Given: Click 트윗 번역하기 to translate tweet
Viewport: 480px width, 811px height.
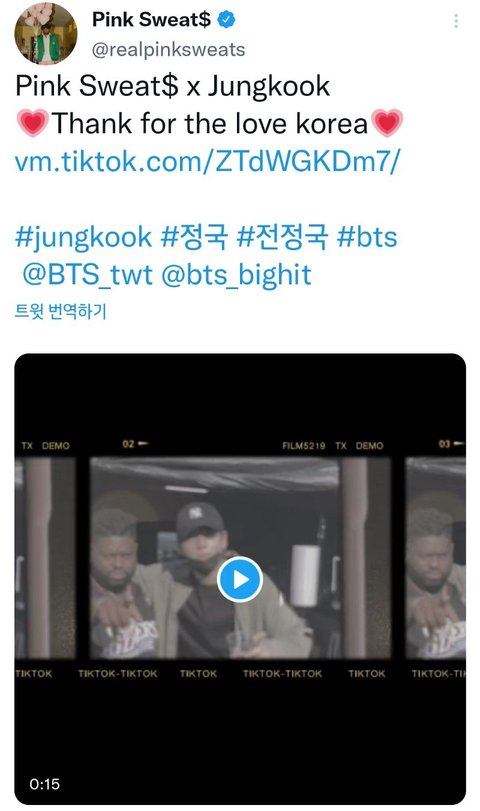Looking at the screenshot, I should 61,311.
